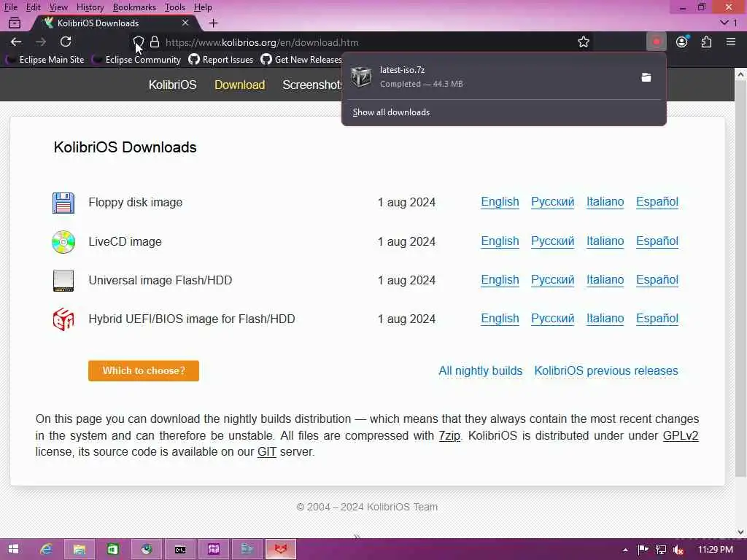The height and width of the screenshot is (560, 747).
Task: Click the browser back arrow
Action: coord(16,42)
